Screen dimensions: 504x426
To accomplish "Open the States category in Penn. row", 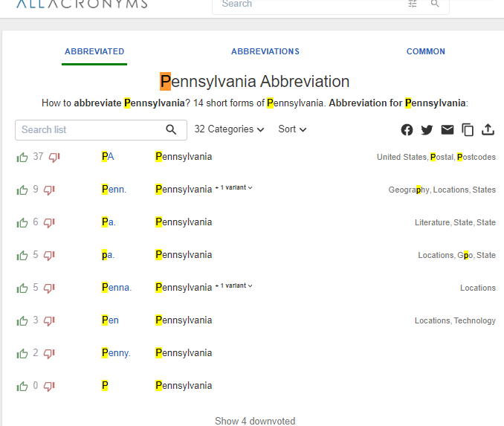I will coord(484,190).
